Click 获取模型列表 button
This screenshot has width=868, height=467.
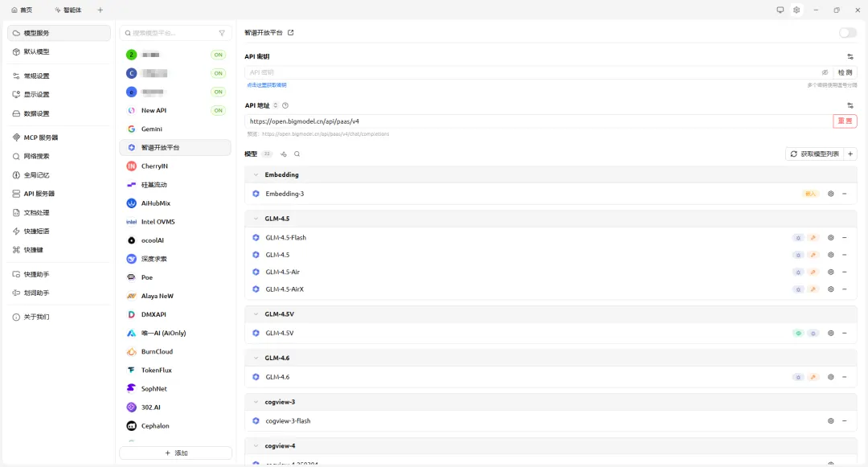(x=815, y=154)
